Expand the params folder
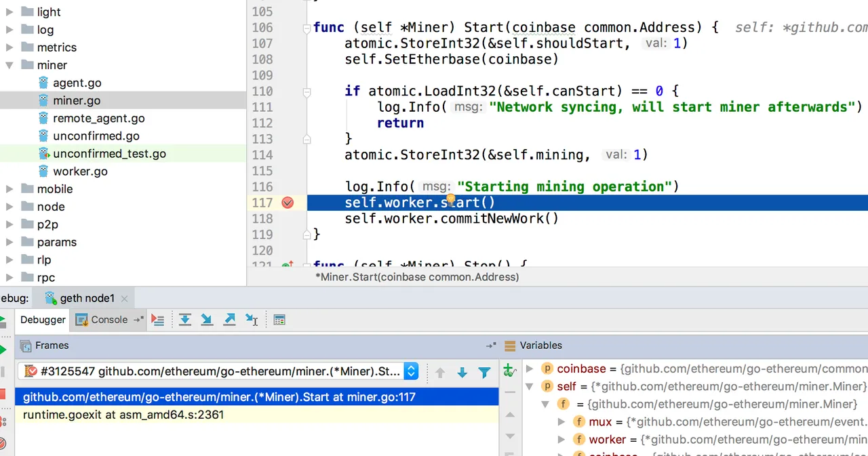The image size is (868, 456). coord(9,242)
